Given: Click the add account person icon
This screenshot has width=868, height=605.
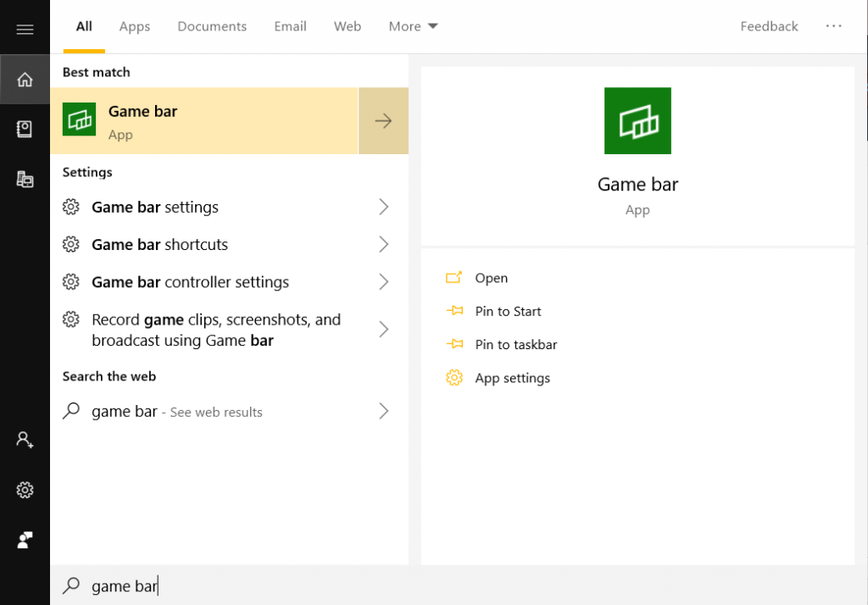Looking at the screenshot, I should 25,440.
